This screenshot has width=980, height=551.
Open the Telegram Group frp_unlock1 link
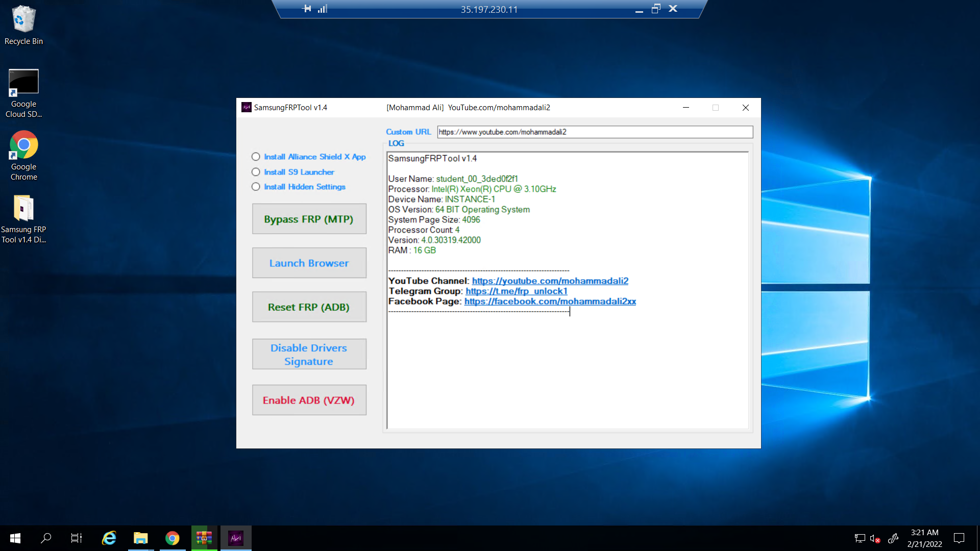[x=517, y=291]
